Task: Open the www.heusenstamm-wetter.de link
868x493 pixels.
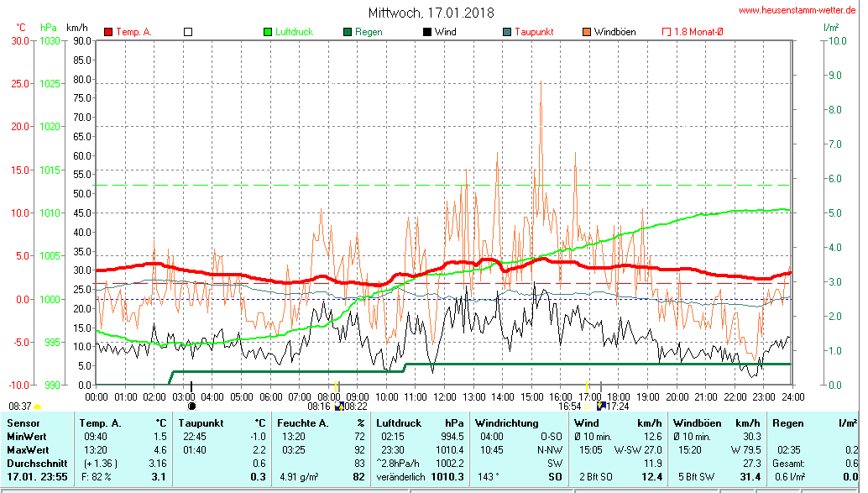Action: [798, 10]
